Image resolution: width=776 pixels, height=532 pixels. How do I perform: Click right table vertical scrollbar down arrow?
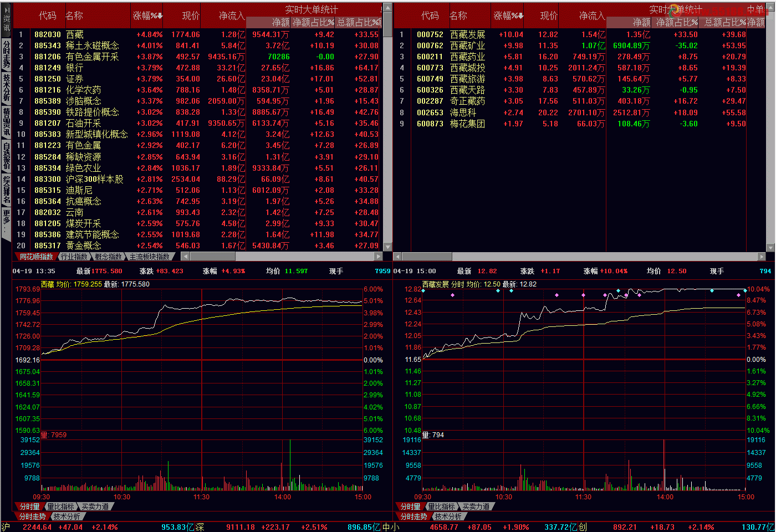coord(770,248)
